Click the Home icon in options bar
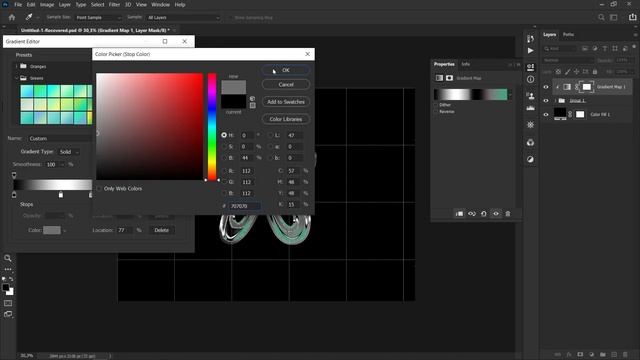The height and width of the screenshot is (360, 640). click(x=12, y=17)
